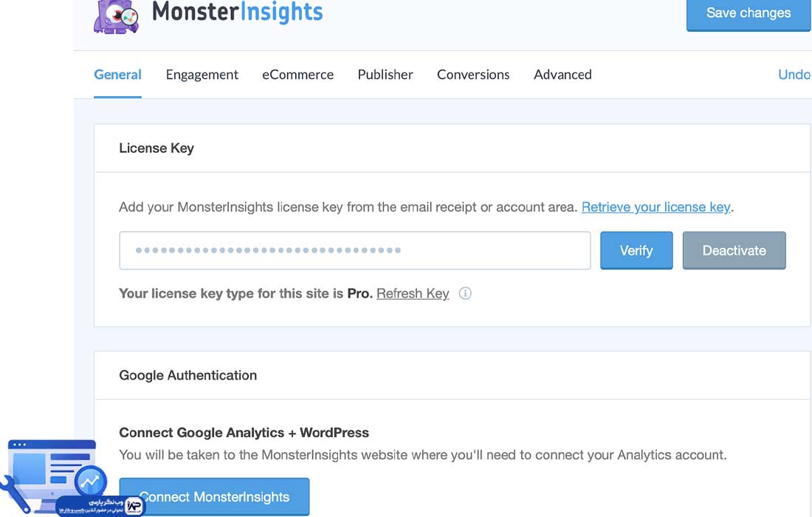Viewport: 812px width, 517px height.
Task: Click Refresh Key to update license type
Action: (413, 293)
